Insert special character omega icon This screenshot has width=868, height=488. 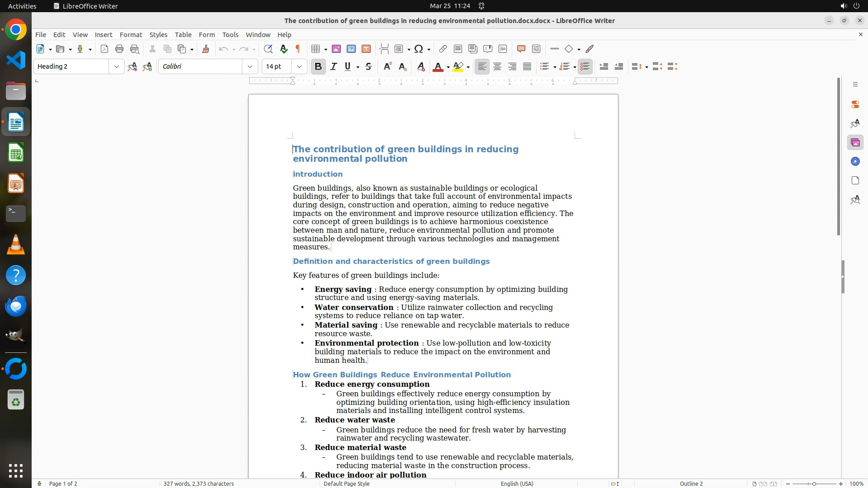[x=419, y=49]
